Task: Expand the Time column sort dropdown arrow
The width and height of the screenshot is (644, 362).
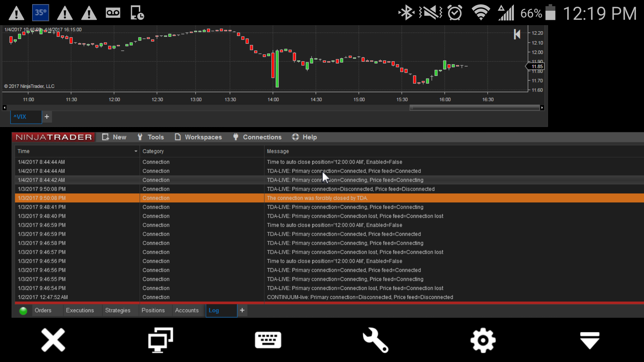Action: 136,151
